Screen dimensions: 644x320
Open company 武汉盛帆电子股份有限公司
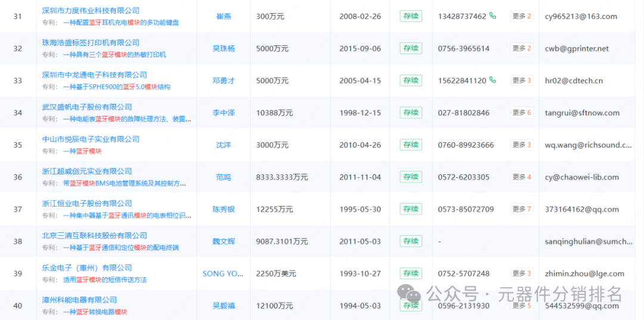(87, 107)
